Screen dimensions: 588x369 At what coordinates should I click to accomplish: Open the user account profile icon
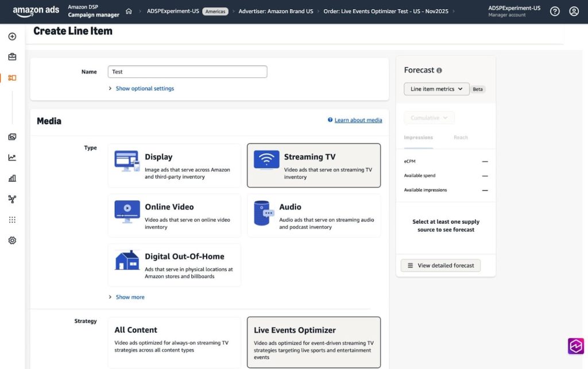click(x=574, y=11)
